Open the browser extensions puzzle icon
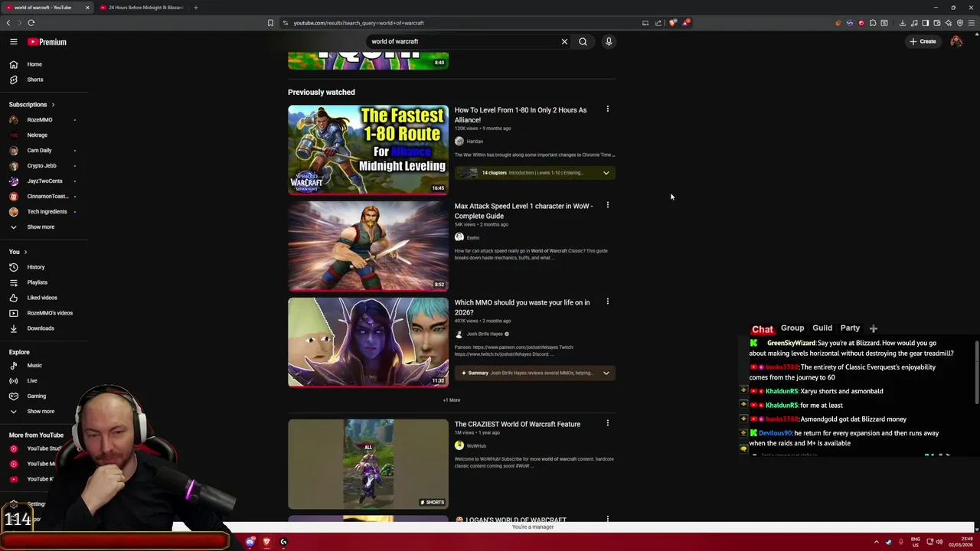Viewport: 980px width, 551px height. 873,23
